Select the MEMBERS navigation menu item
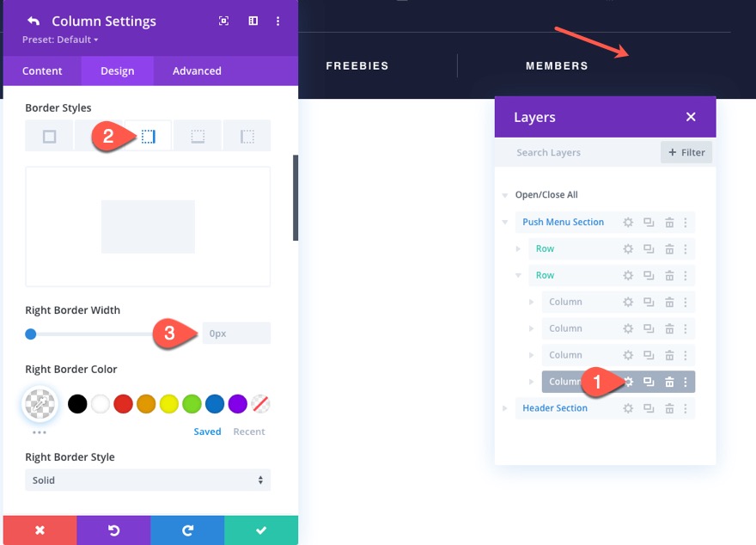 tap(557, 65)
